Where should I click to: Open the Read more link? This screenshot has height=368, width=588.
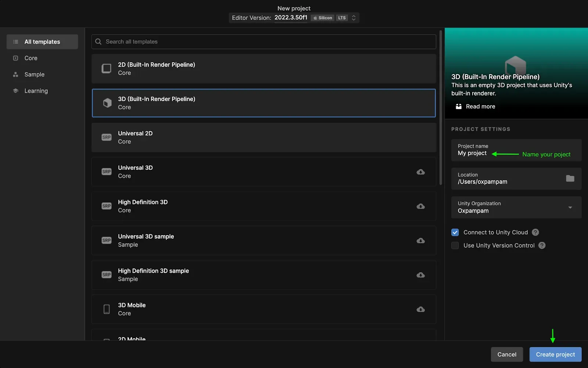pos(480,106)
